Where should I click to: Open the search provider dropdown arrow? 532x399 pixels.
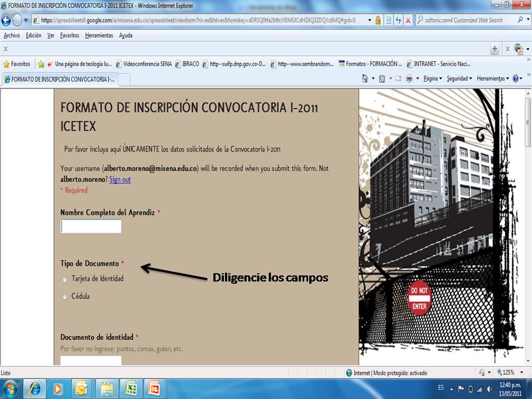pyautogui.click(x=528, y=20)
